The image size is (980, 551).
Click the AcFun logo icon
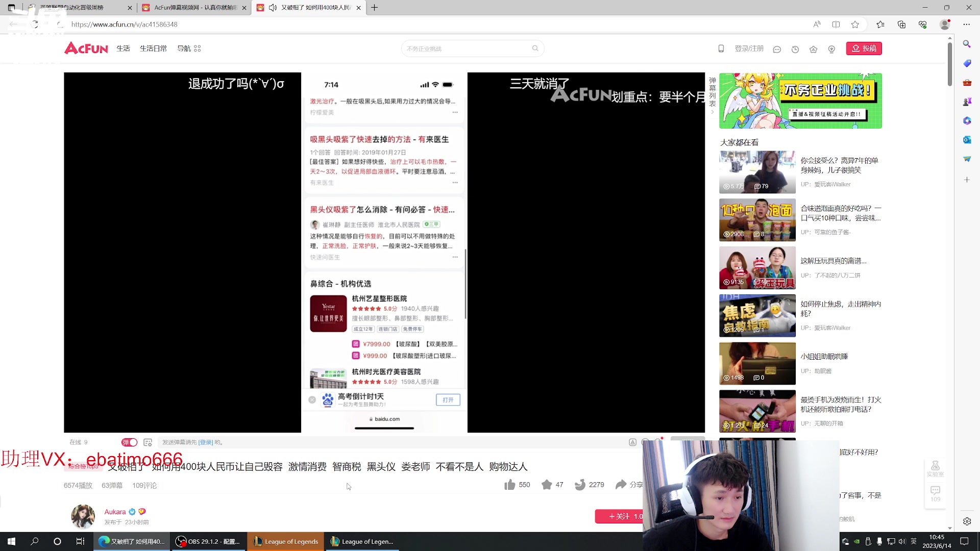pyautogui.click(x=86, y=48)
